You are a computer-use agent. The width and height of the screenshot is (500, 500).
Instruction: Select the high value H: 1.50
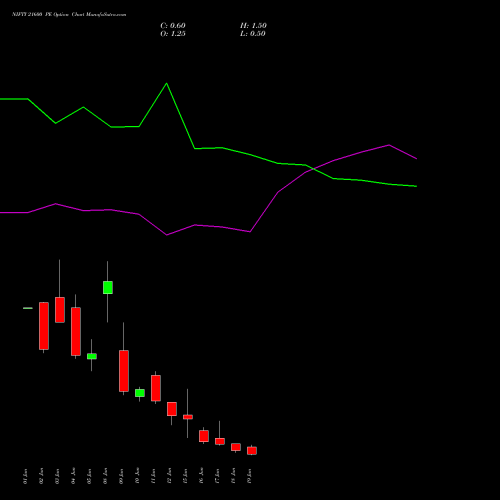pyautogui.click(x=253, y=26)
